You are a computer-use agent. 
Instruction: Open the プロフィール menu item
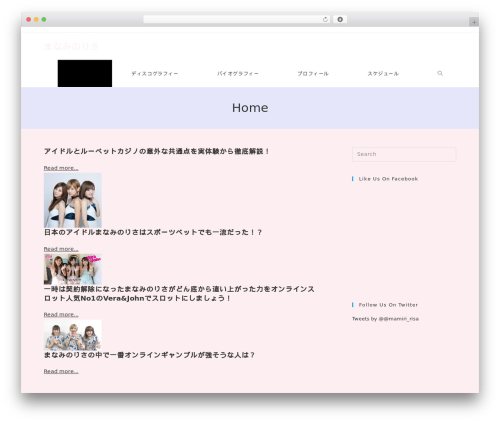tap(313, 74)
